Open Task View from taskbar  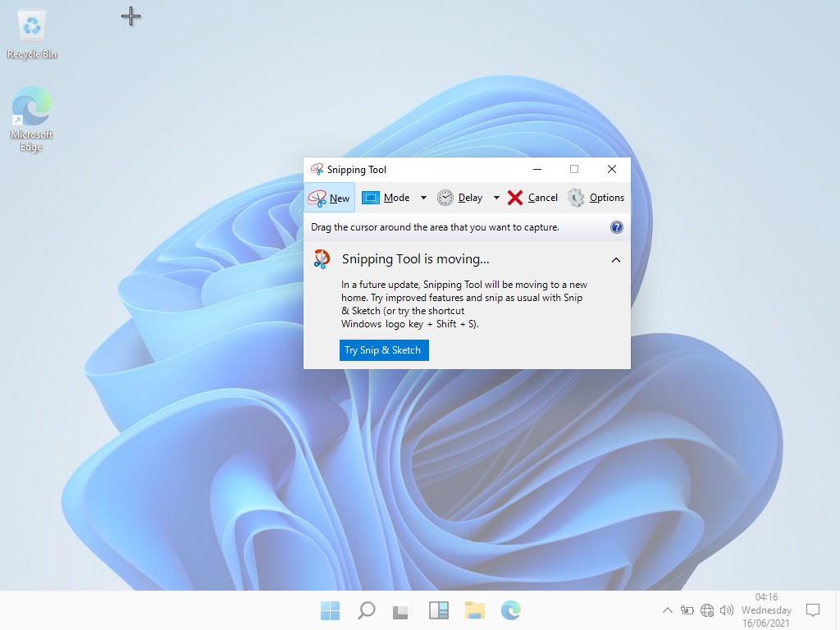pyautogui.click(x=402, y=610)
